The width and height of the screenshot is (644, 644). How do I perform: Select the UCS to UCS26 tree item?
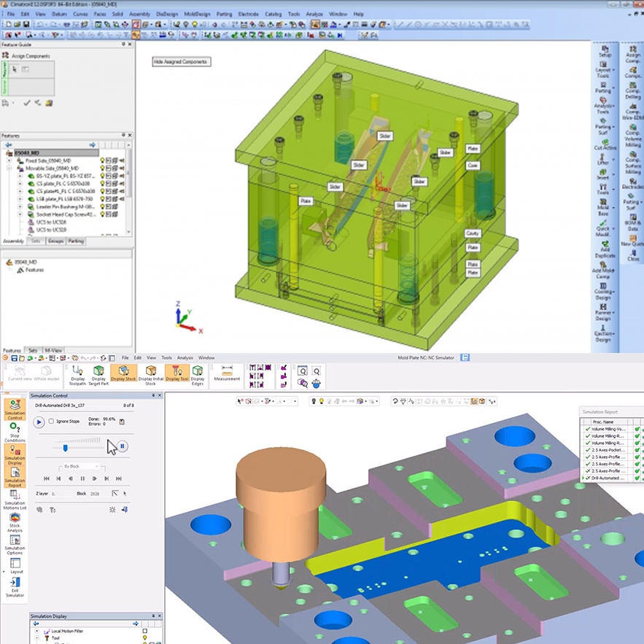[51, 222]
